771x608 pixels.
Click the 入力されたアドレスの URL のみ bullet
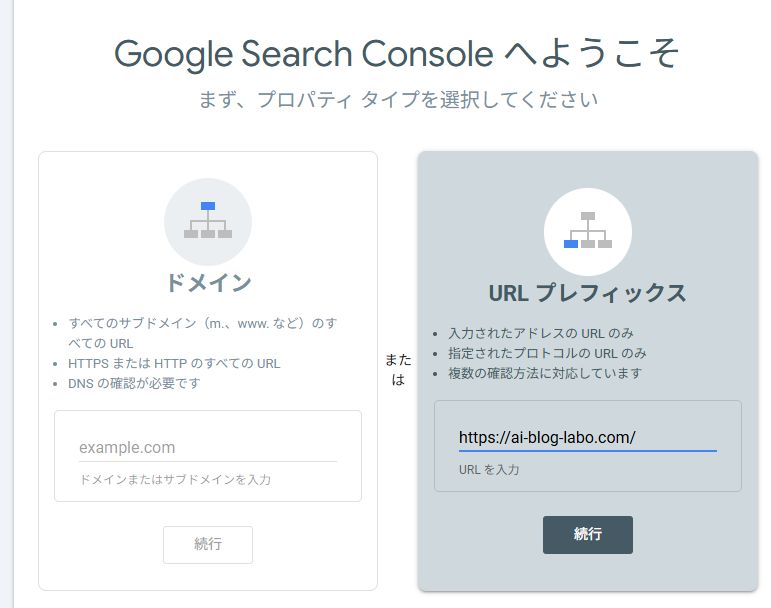[541, 333]
